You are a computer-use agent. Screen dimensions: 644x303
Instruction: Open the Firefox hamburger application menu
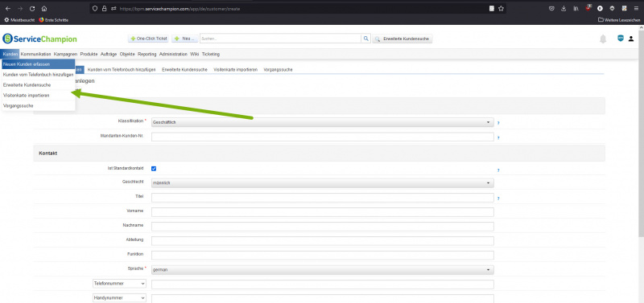[636, 8]
